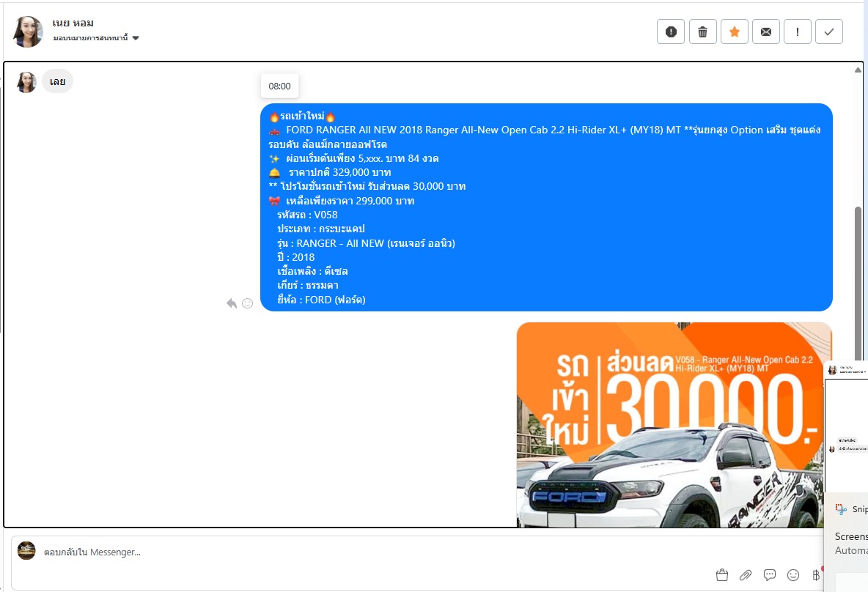This screenshot has height=592, width=868.
Task: Click the 08:00 timestamp label
Action: [279, 86]
